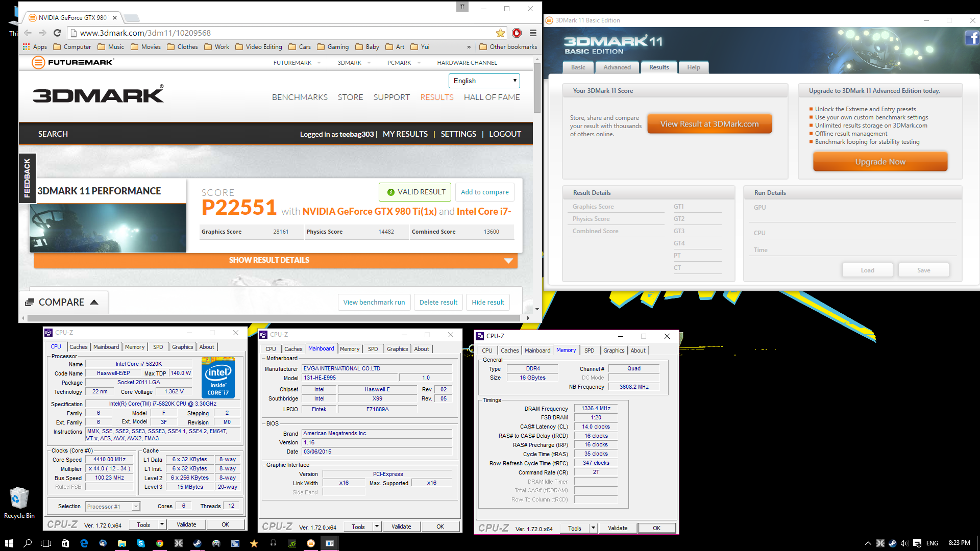980x551 pixels.
Task: Click the red extension icon beside the star
Action: point(517,33)
